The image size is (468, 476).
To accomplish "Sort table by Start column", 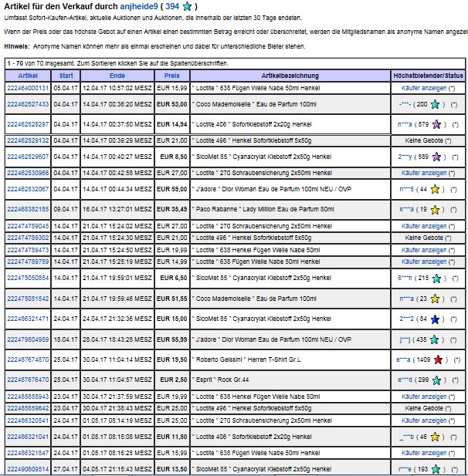I will click(66, 76).
